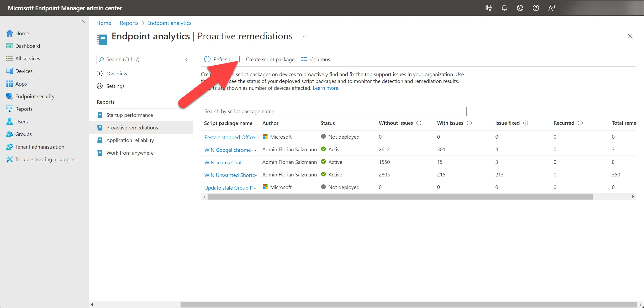
Task: Click Reports breadcrumb link
Action: 129,23
